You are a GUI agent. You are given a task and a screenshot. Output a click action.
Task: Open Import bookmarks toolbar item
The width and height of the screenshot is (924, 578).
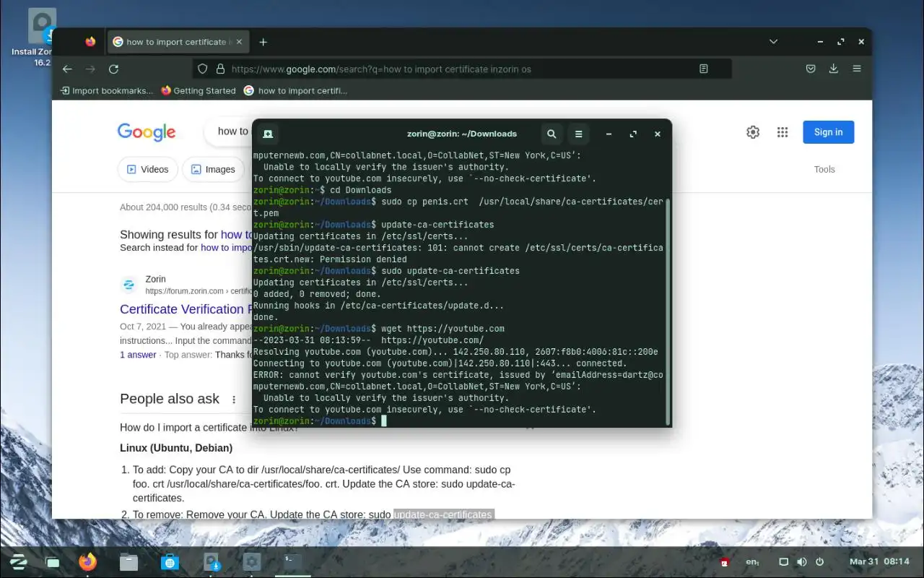107,90
